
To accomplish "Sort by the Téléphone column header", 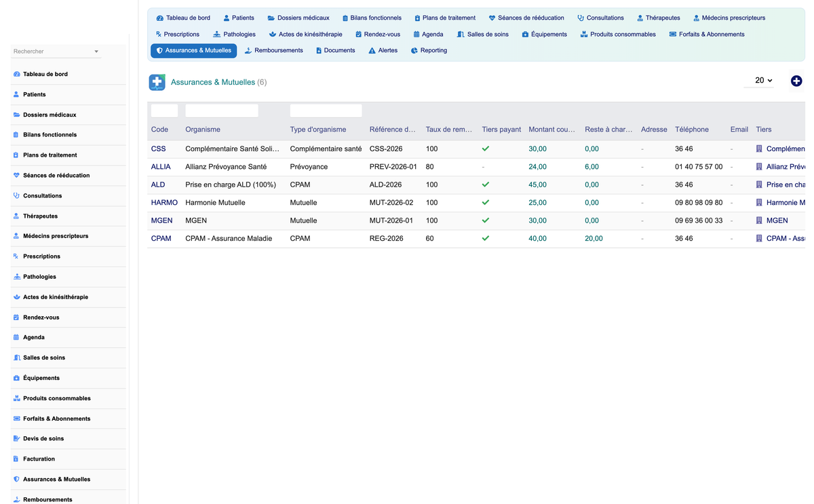I will point(692,130).
